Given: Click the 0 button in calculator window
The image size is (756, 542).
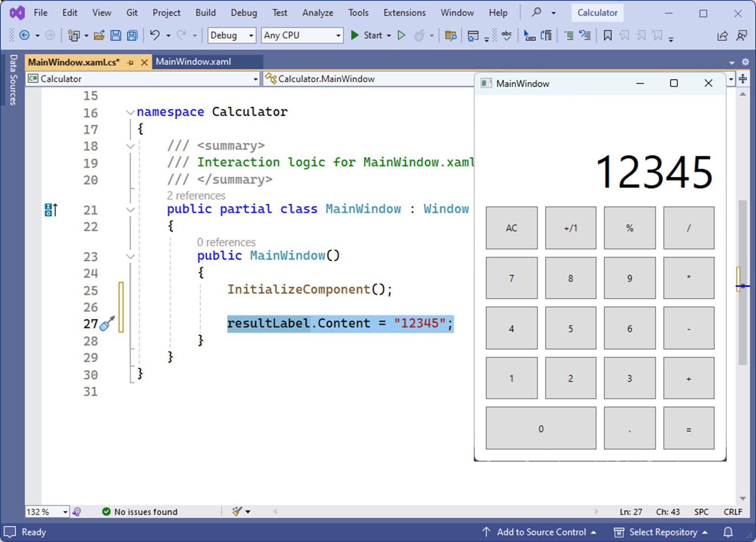Looking at the screenshot, I should (x=541, y=428).
